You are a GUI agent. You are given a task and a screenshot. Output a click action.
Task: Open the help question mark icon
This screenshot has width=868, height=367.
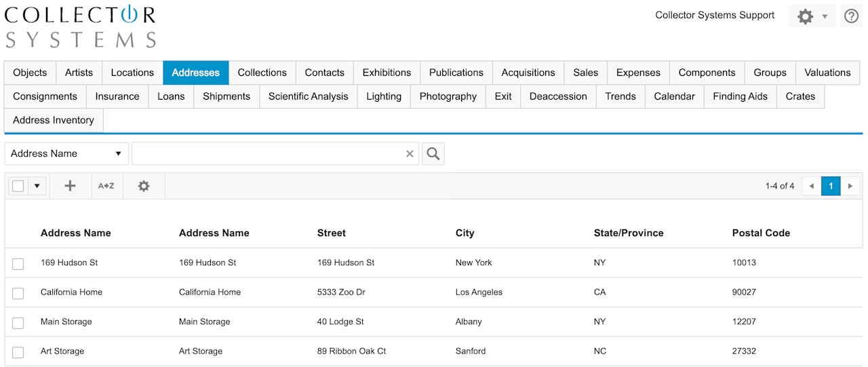[x=851, y=16]
